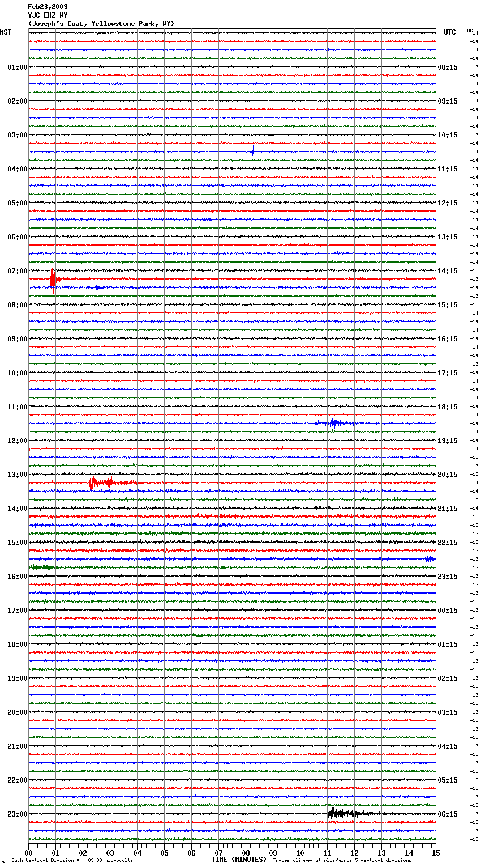Select the 18:00 MST hour label
Screen dimensions: 481x868
tap(18, 644)
